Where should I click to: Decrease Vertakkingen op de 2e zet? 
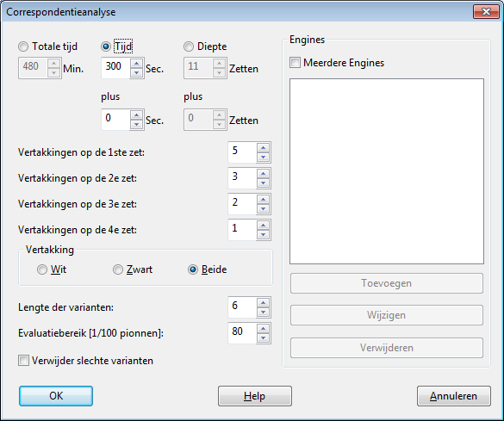point(264,183)
